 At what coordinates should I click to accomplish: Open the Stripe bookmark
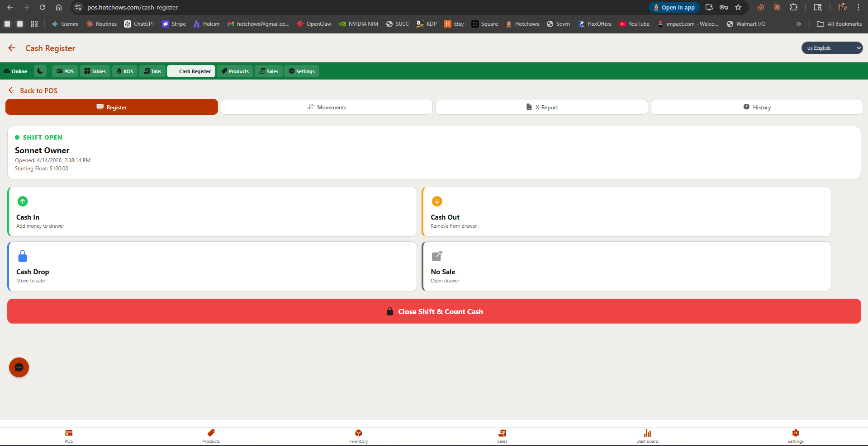(174, 24)
